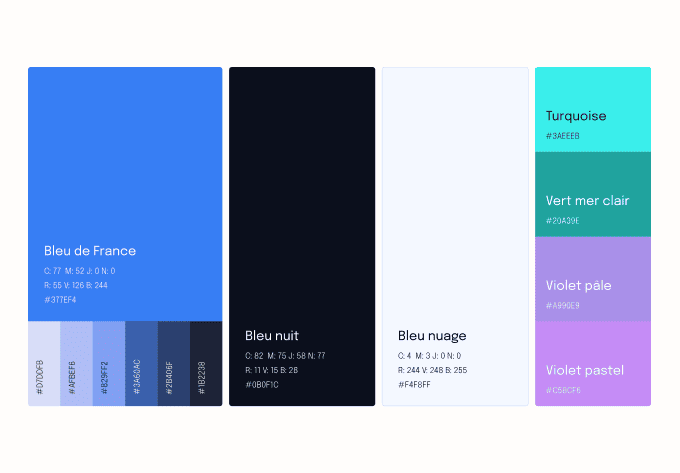Screen dimensions: 680x473
Task: Select the Violet pastel color block
Action: click(593, 364)
